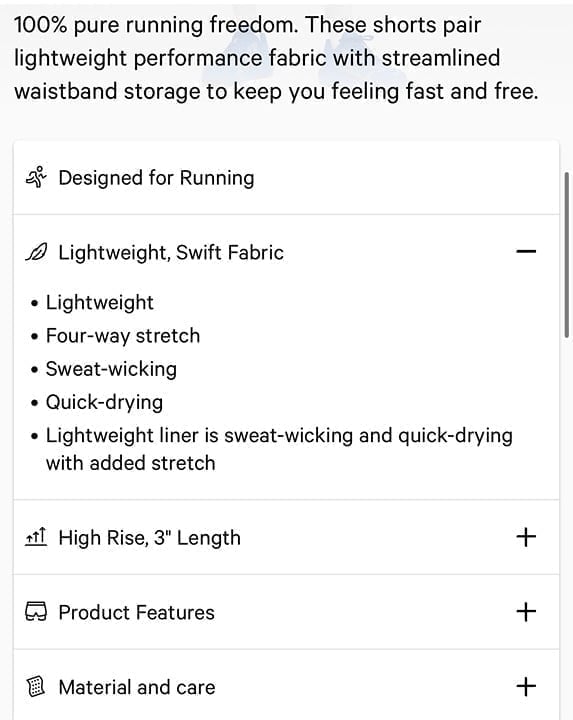The image size is (573, 720).
Task: Click the shorts icon beside Product Features
Action: click(36, 612)
